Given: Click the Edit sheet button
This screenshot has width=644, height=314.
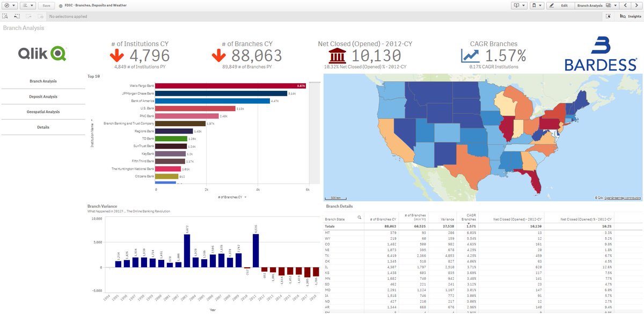Looking at the screenshot, I should coord(560,5).
